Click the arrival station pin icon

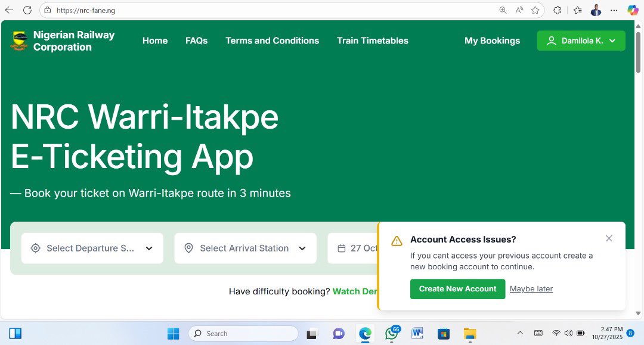coord(188,248)
